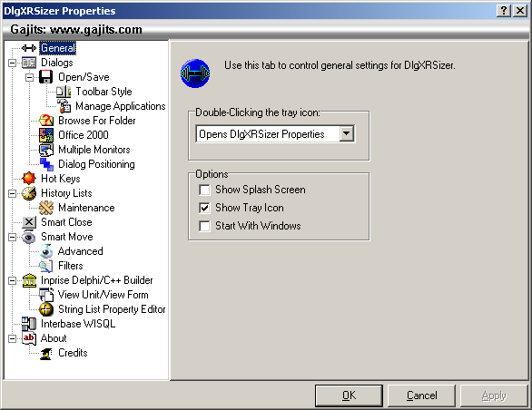532x410 pixels.
Task: Select the String List Property Editor icon
Action: click(46, 309)
